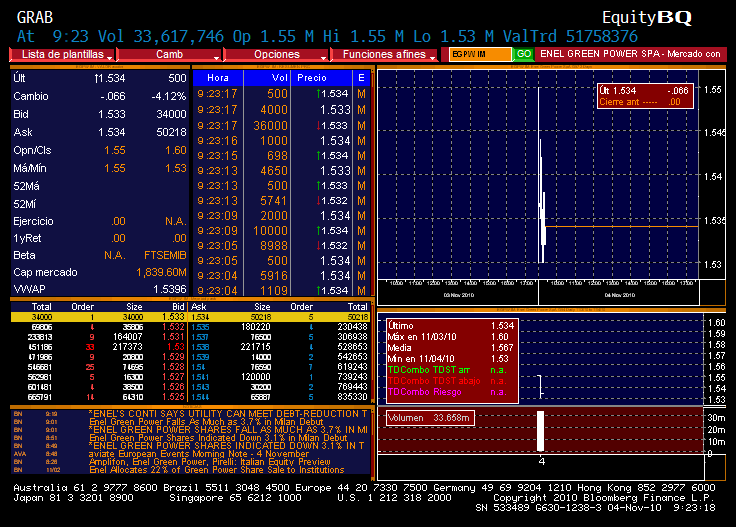Click the Volumen 33.858m legend box

point(428,418)
